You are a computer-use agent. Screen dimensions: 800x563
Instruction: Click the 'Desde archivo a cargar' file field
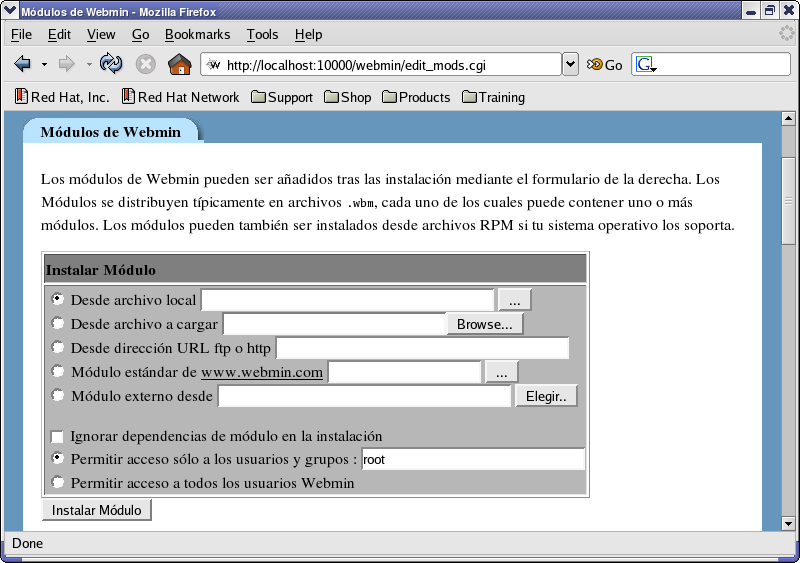tap(335, 324)
